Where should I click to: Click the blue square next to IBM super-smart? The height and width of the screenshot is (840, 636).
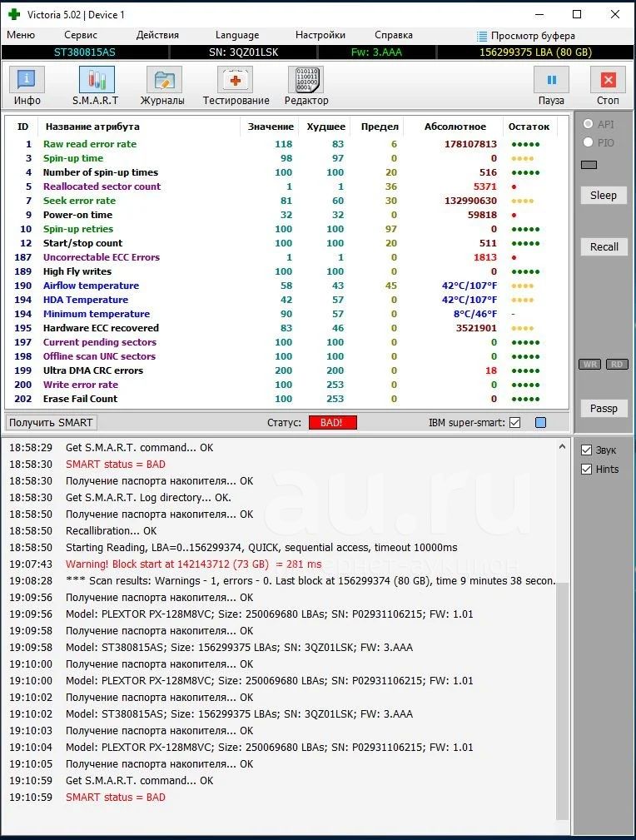click(540, 423)
